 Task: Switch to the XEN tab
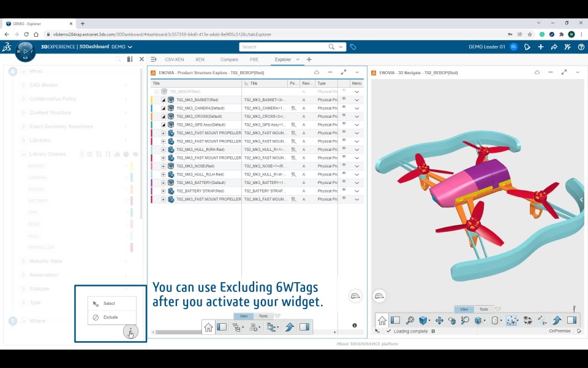(x=200, y=59)
